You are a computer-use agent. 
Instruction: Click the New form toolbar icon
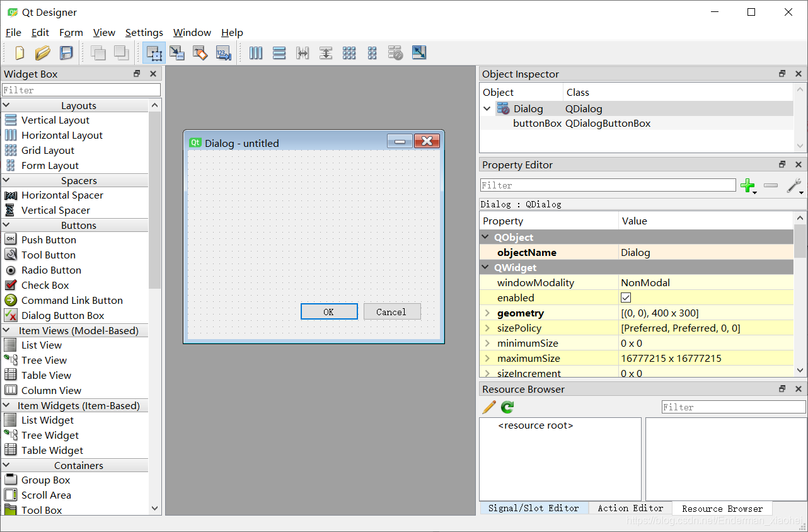click(x=20, y=53)
